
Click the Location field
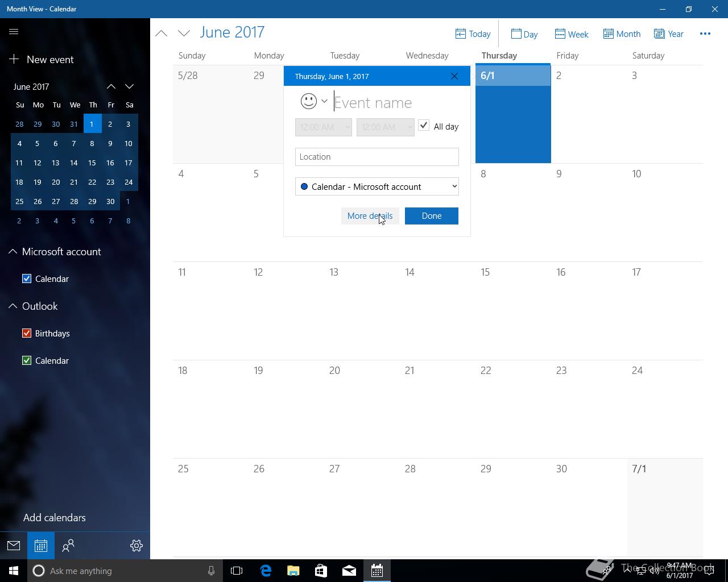point(377,157)
